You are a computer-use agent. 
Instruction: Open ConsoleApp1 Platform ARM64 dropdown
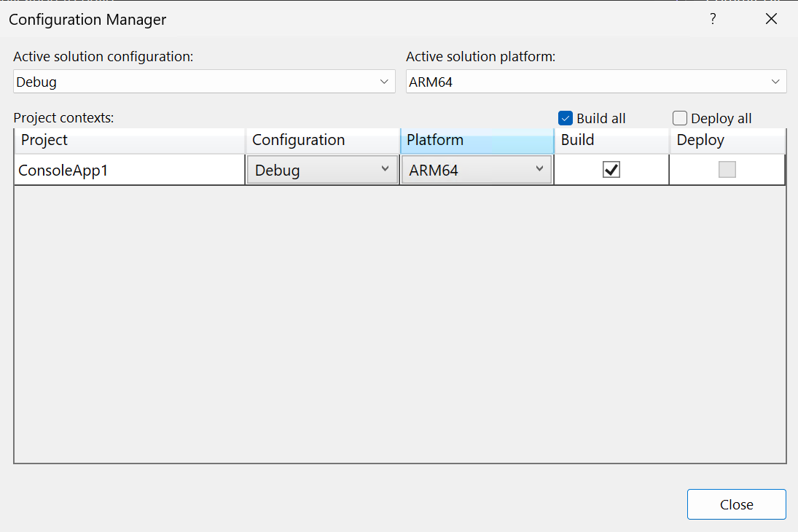pyautogui.click(x=477, y=170)
